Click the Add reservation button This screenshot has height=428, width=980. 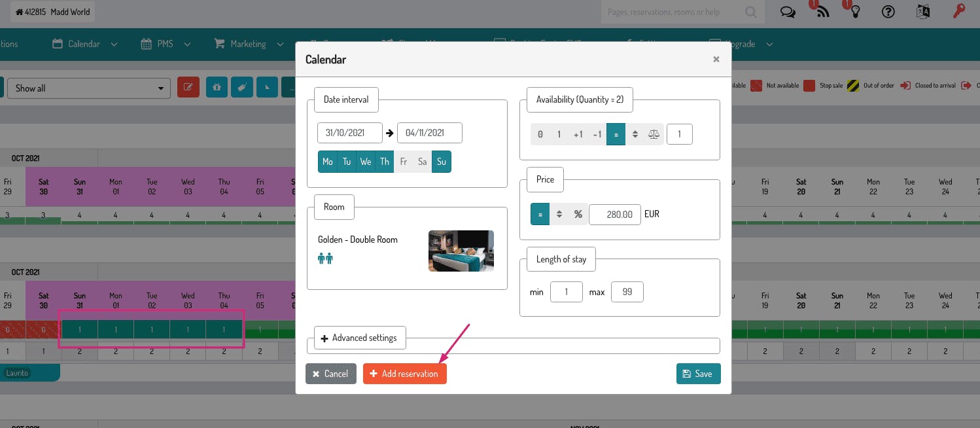[405, 374]
